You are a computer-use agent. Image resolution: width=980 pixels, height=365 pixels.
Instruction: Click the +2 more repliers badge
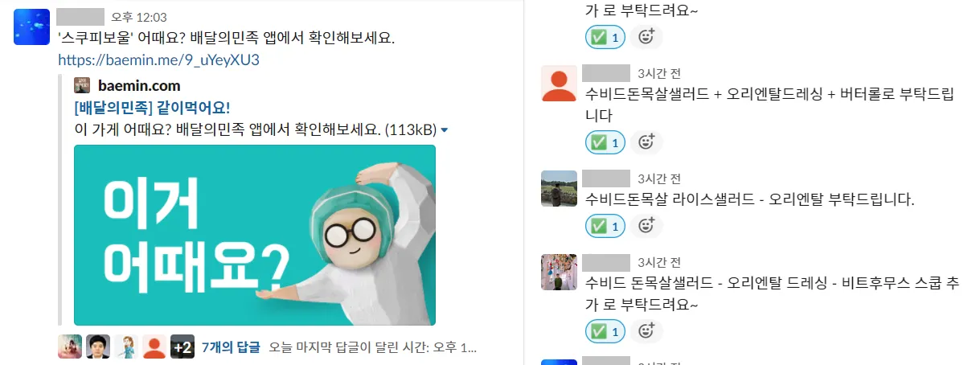pyautogui.click(x=182, y=347)
